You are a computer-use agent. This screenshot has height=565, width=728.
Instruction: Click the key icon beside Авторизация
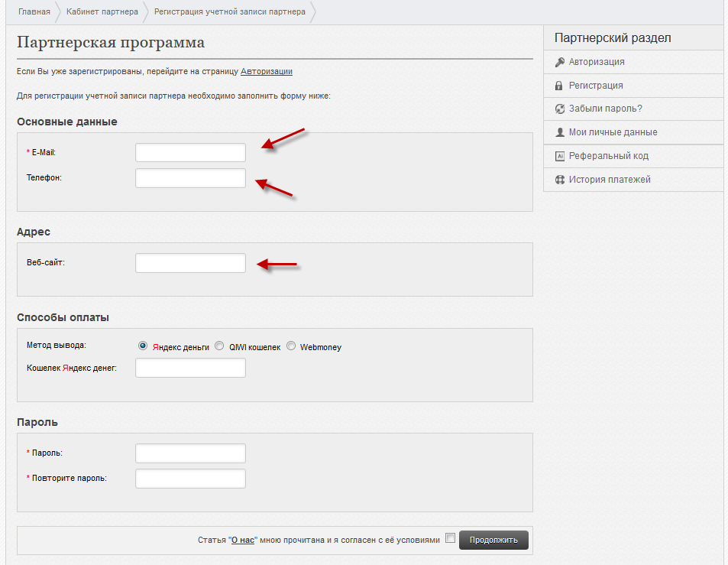tap(559, 62)
